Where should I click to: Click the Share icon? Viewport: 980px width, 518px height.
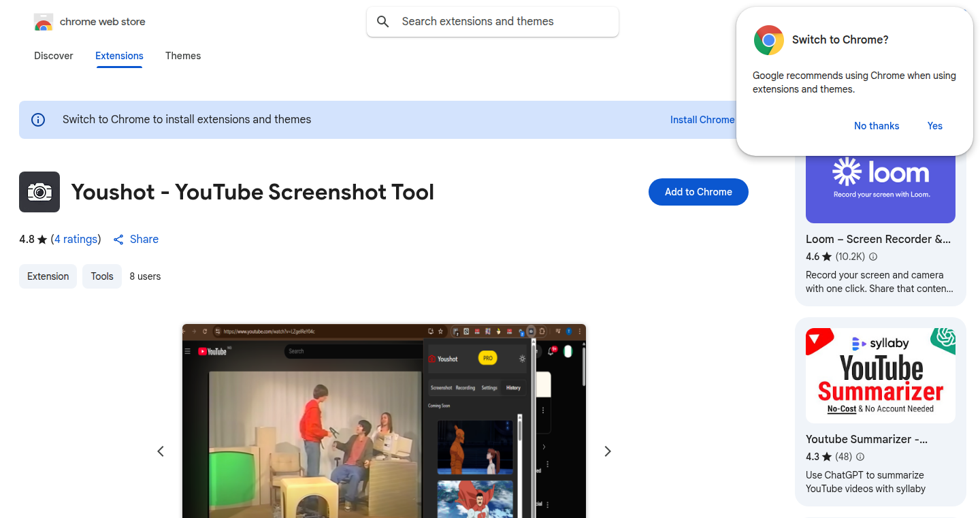118,240
